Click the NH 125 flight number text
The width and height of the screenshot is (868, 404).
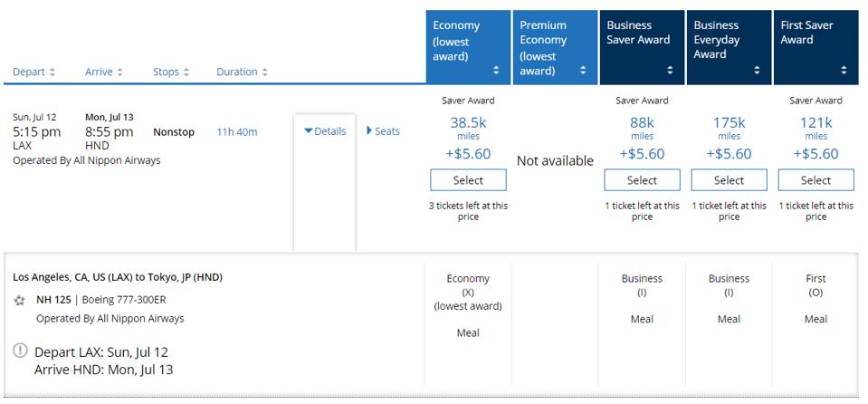(x=52, y=300)
